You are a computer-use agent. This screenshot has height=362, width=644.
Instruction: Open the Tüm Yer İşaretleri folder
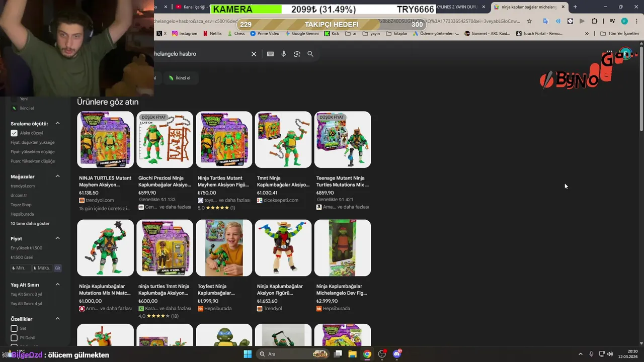coord(620,34)
